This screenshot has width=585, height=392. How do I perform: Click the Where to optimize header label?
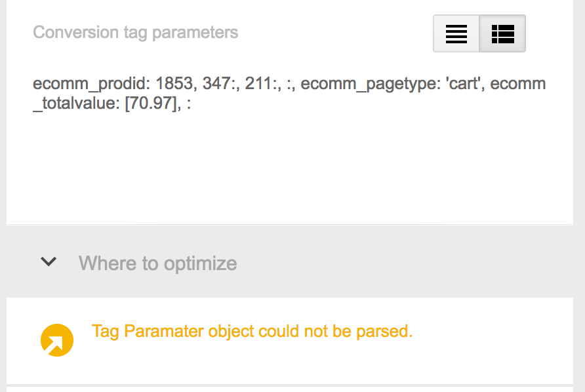click(157, 264)
